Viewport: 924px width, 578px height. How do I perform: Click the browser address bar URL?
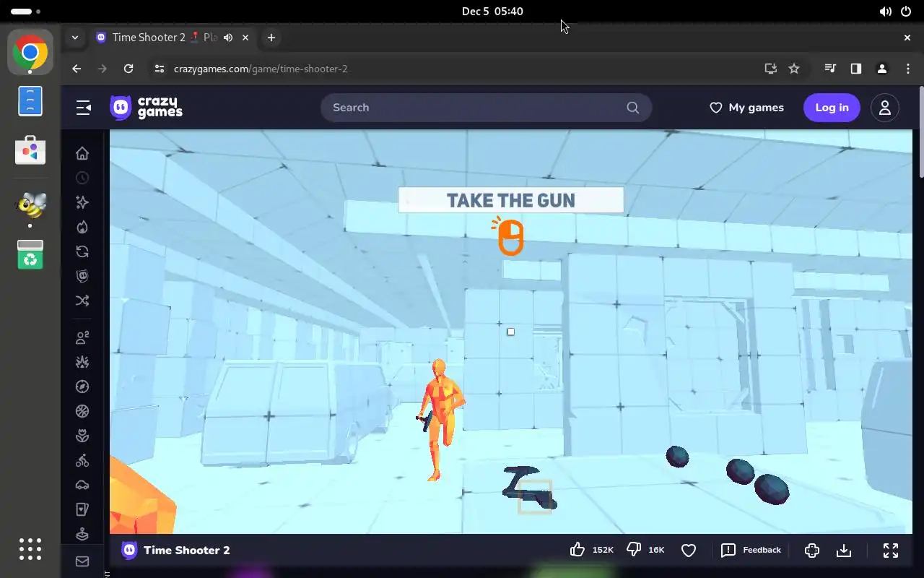pyautogui.click(x=261, y=69)
